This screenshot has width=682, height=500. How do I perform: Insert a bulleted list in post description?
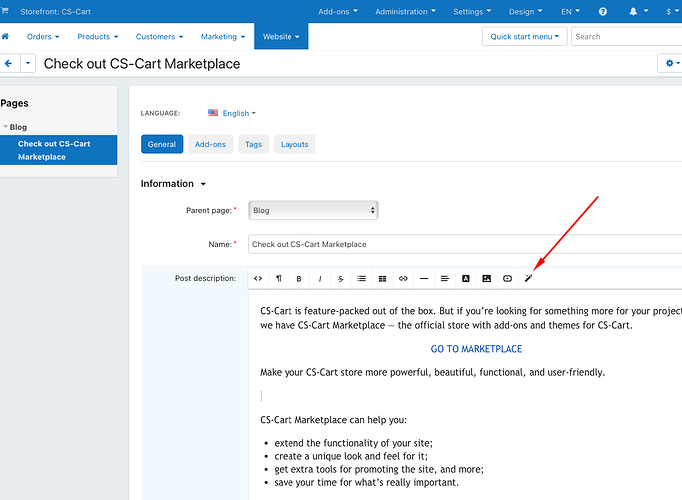tap(361, 278)
